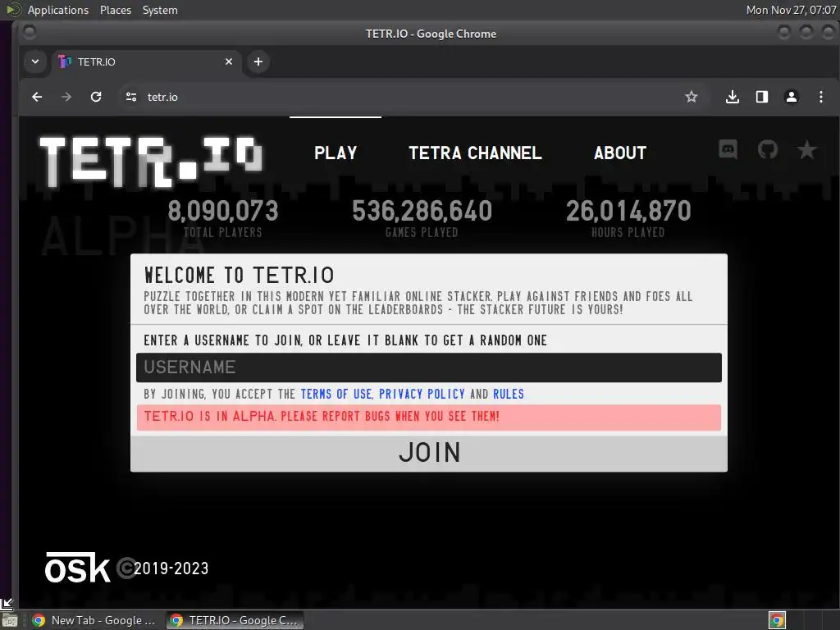
Task: Open the Privacy Policy link
Action: pyautogui.click(x=422, y=394)
